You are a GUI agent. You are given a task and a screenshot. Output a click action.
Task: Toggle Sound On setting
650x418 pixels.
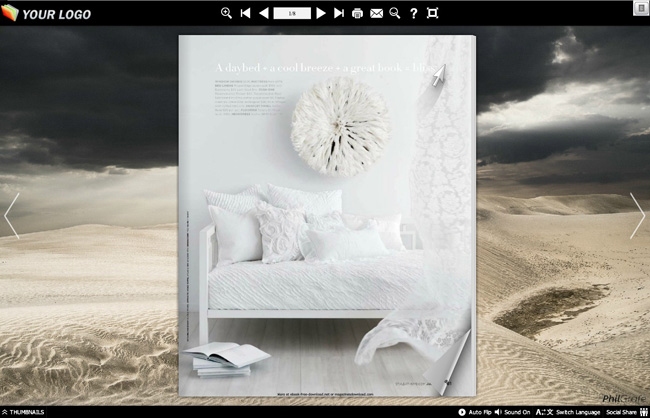[512, 412]
